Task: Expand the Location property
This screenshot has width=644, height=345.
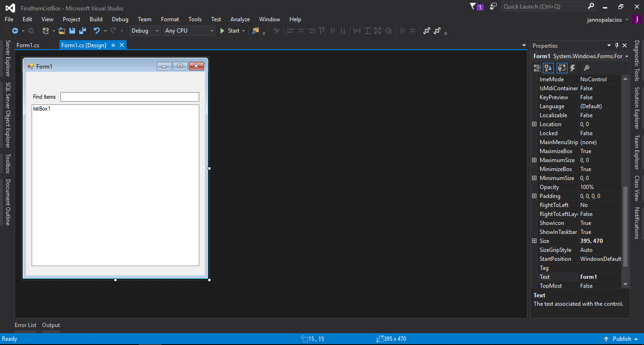Action: (534, 124)
